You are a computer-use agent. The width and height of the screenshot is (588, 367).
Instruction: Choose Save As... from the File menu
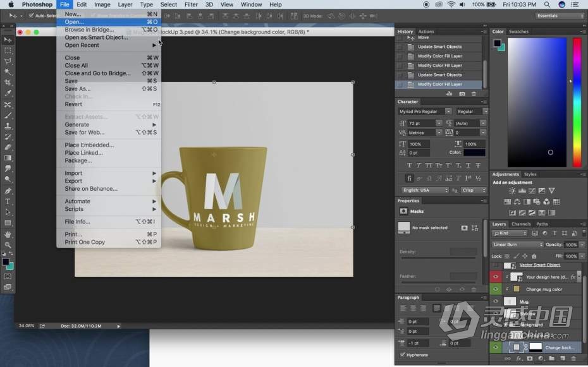[x=109, y=89]
